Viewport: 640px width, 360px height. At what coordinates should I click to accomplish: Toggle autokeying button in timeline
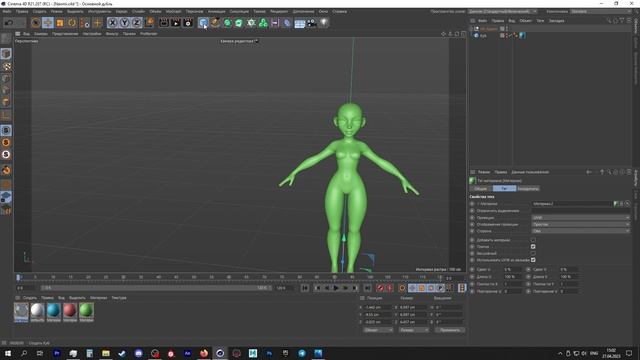tap(390, 288)
